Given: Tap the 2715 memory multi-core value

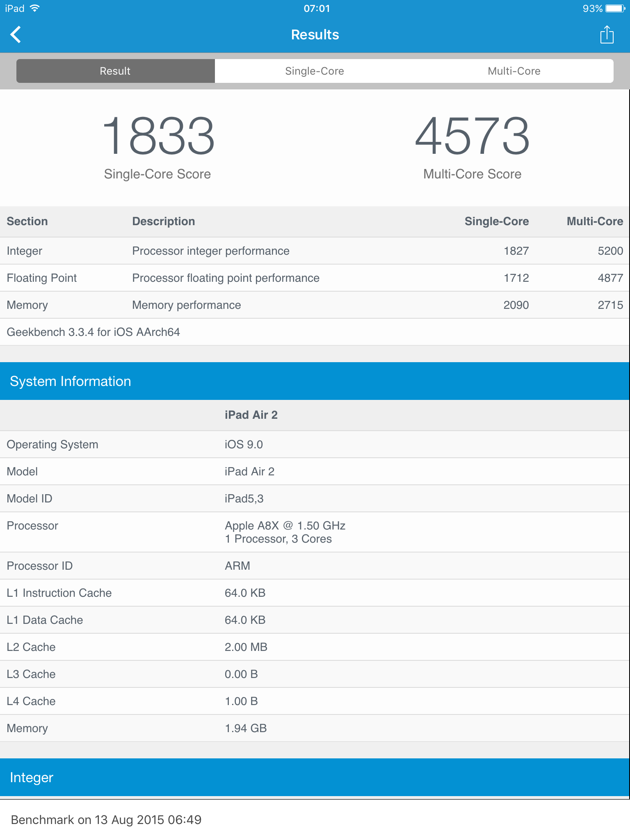Looking at the screenshot, I should coord(610,305).
